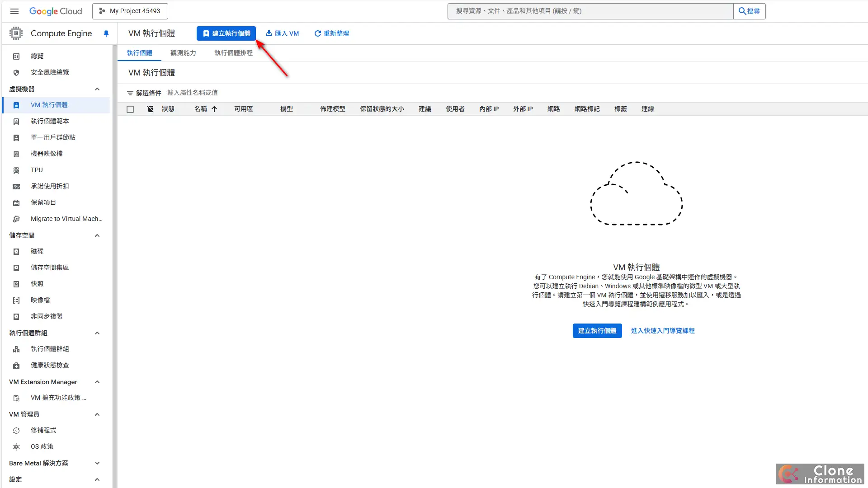This screenshot has width=868, height=488.
Task: Click the top 建立執行個體 button
Action: coord(226,33)
